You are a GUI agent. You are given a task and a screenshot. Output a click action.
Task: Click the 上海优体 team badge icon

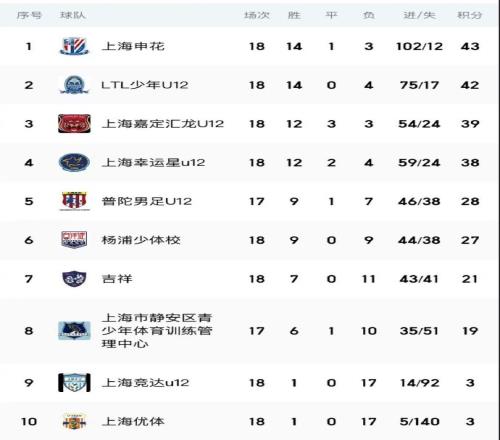[x=74, y=421]
